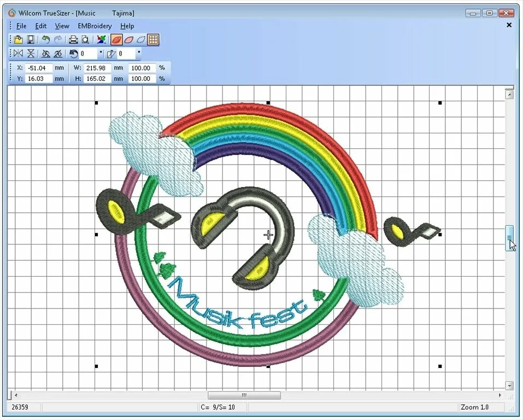The image size is (523, 420).
Task: Click the height field showing 165.02
Action: (x=97, y=78)
